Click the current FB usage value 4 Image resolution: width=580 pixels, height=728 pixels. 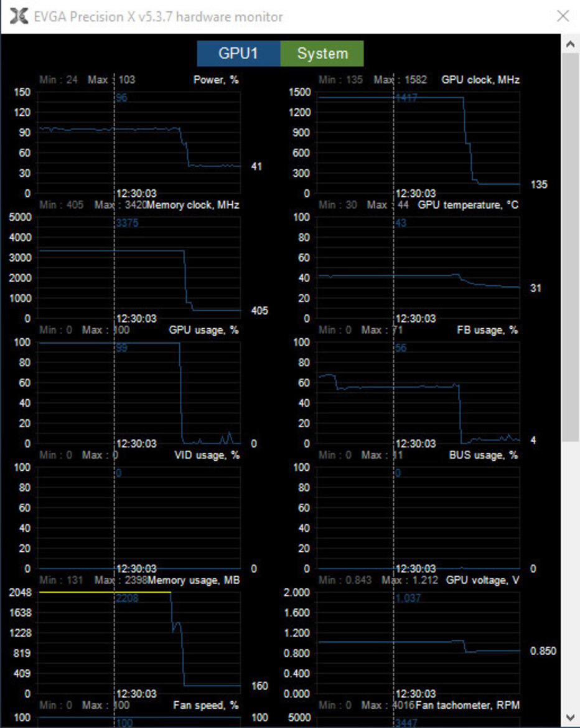[x=533, y=440]
